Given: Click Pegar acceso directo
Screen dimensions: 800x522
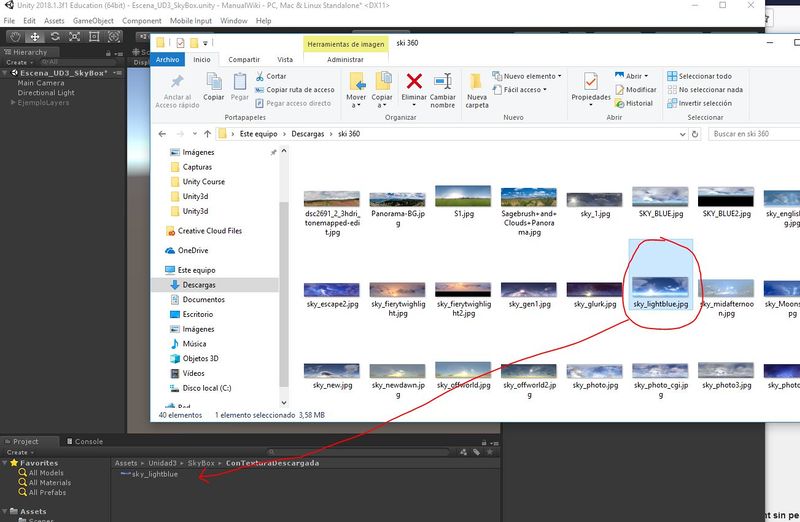Looking at the screenshot, I should (293, 103).
